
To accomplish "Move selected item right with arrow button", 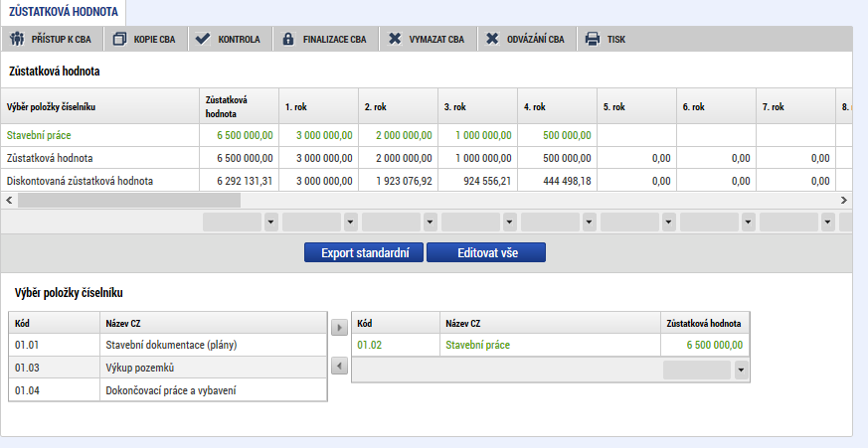I will (x=339, y=328).
